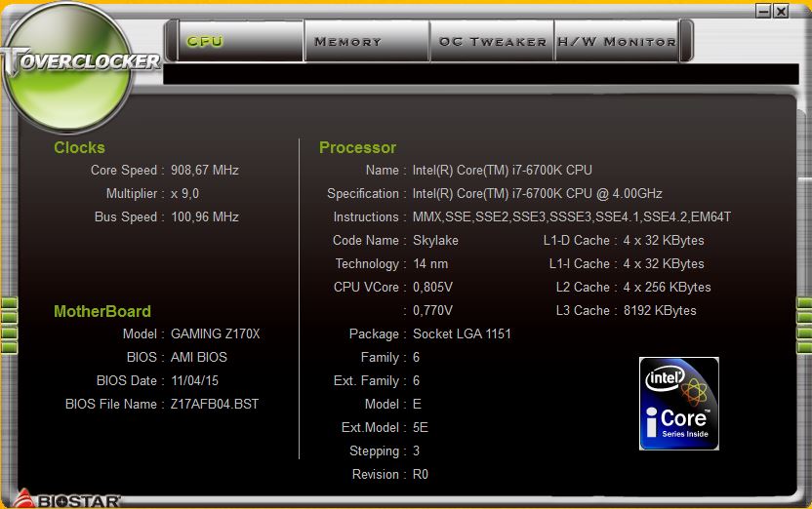Click the Model value E

417,404
